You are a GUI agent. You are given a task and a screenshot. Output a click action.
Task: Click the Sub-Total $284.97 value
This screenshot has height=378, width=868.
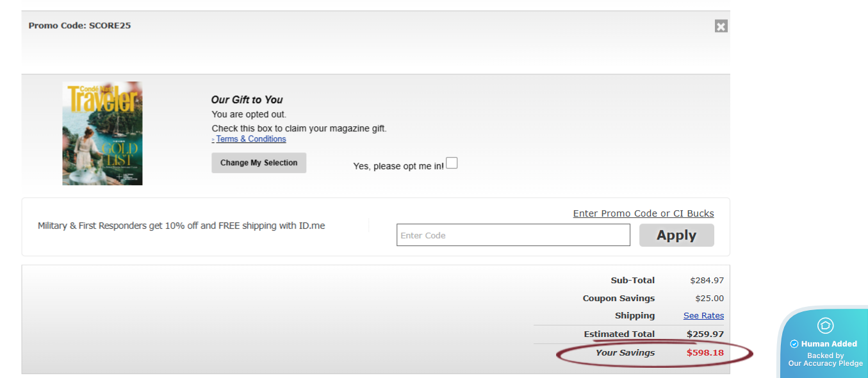coord(707,280)
